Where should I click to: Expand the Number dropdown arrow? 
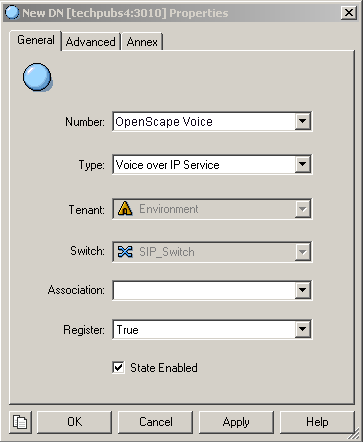(302, 121)
